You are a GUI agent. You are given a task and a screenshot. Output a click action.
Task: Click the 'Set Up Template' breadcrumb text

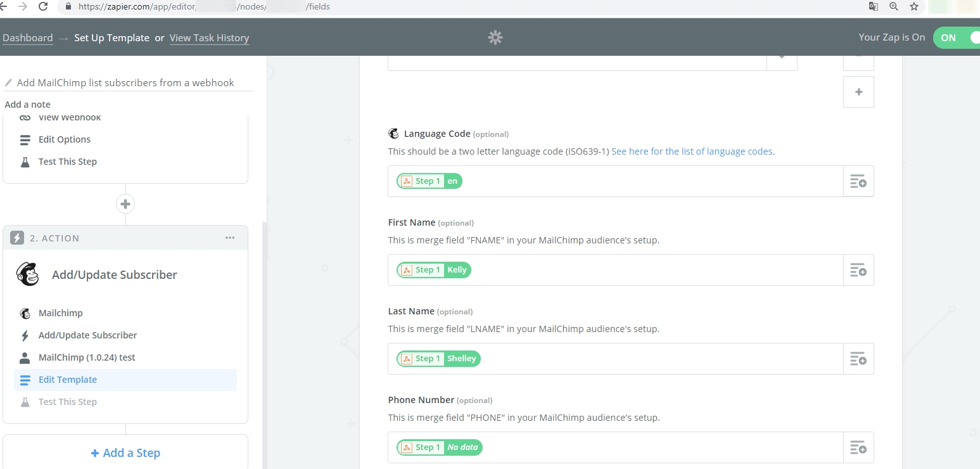(111, 38)
